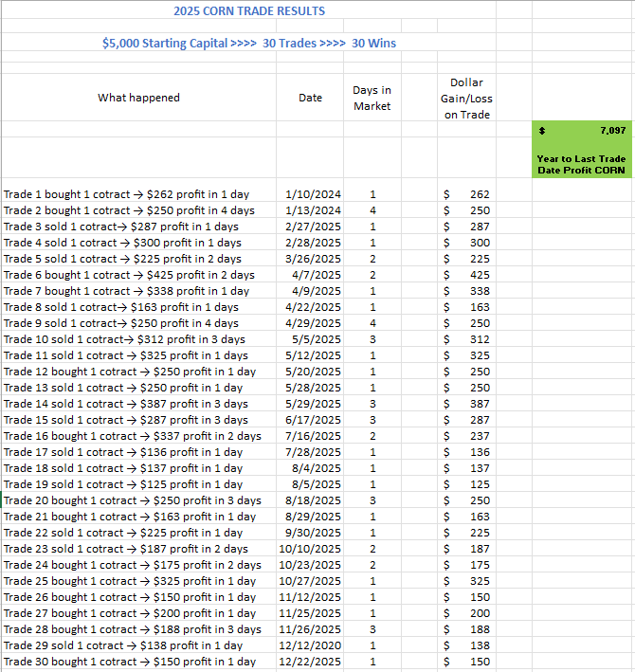
Task: Select the "Date" column header cell
Action: (x=310, y=98)
